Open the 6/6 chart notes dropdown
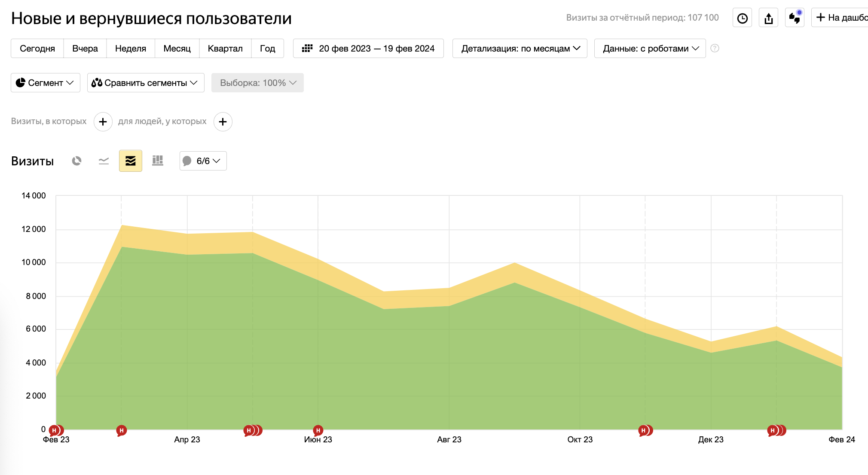 tap(203, 161)
